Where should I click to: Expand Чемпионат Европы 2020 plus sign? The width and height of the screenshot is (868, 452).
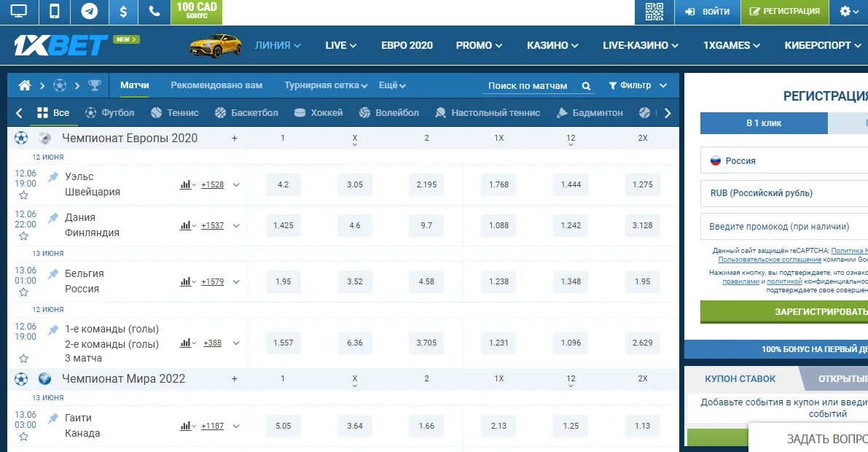234,139
